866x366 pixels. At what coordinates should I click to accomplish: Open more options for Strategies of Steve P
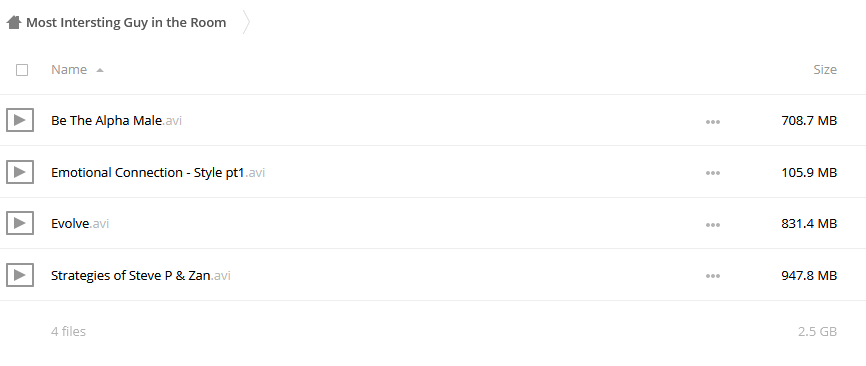(713, 276)
